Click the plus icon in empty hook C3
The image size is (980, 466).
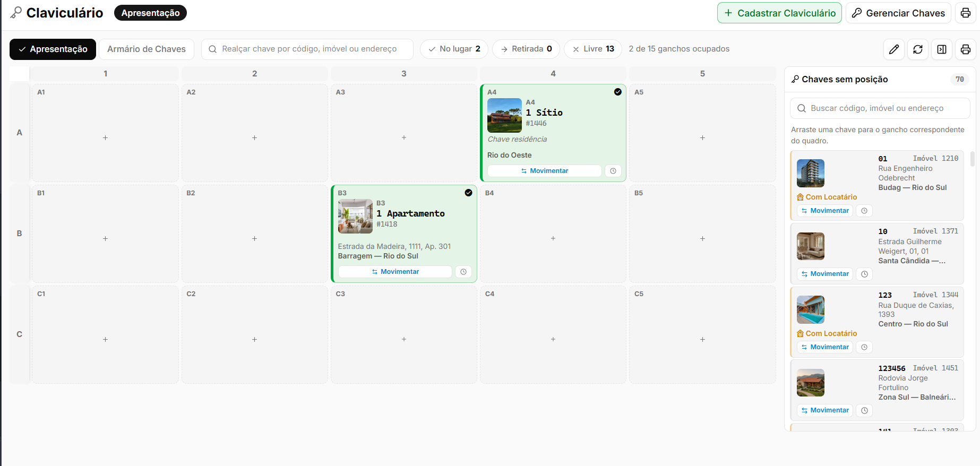click(x=404, y=339)
